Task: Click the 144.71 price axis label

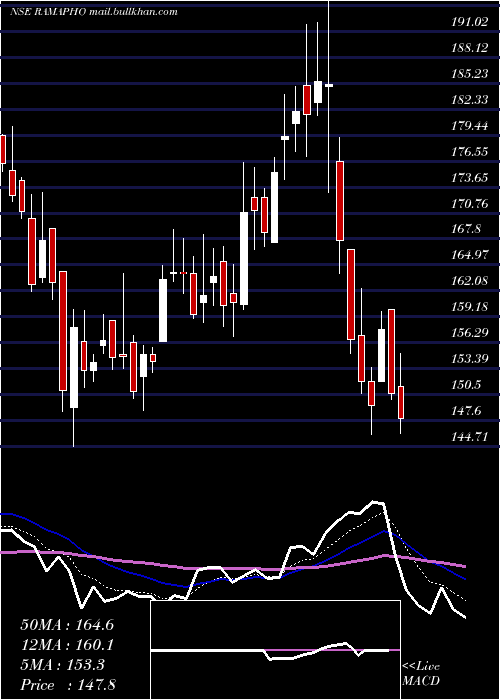Action: pos(469,437)
